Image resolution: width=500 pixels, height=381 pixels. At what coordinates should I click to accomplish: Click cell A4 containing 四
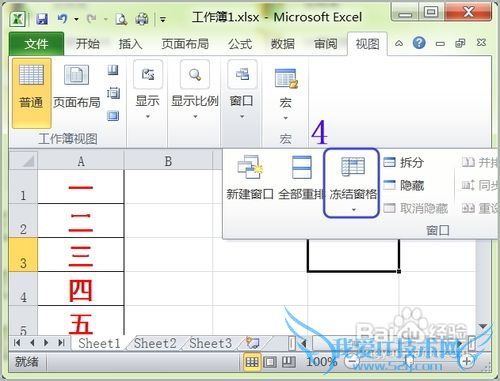[x=81, y=289]
